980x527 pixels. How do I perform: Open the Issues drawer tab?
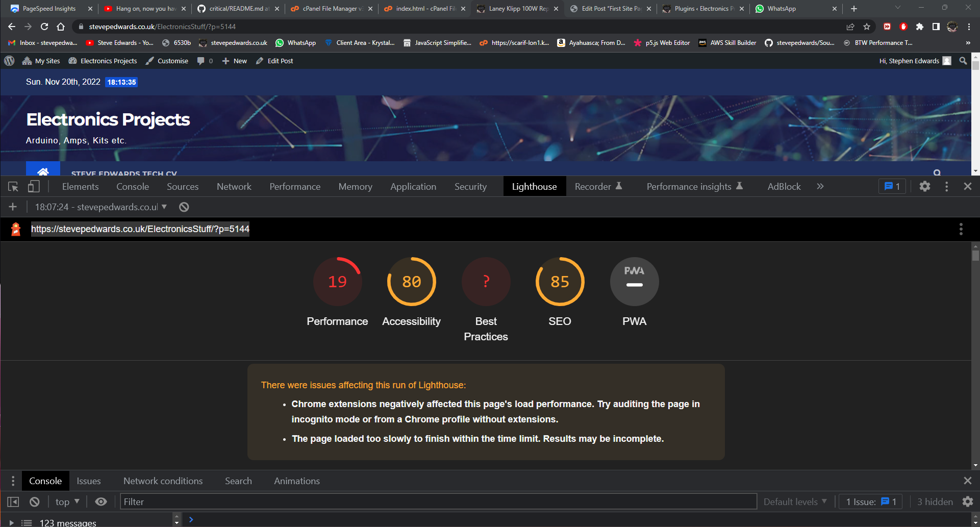pos(89,481)
